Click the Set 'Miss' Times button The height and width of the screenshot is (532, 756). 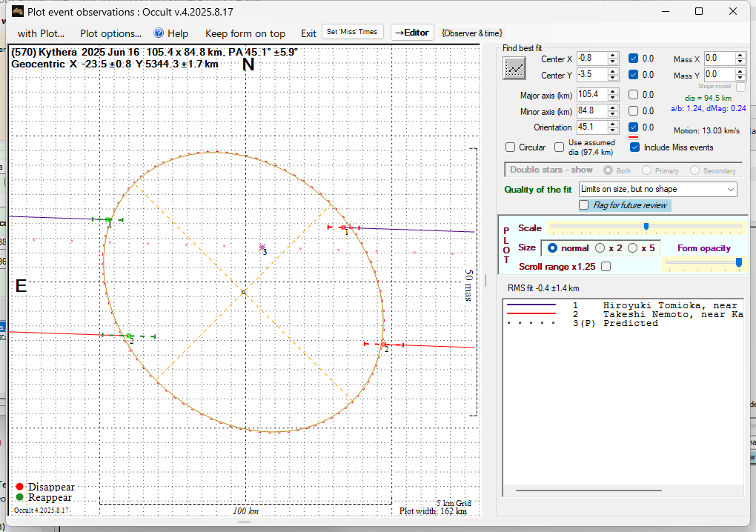coord(353,32)
